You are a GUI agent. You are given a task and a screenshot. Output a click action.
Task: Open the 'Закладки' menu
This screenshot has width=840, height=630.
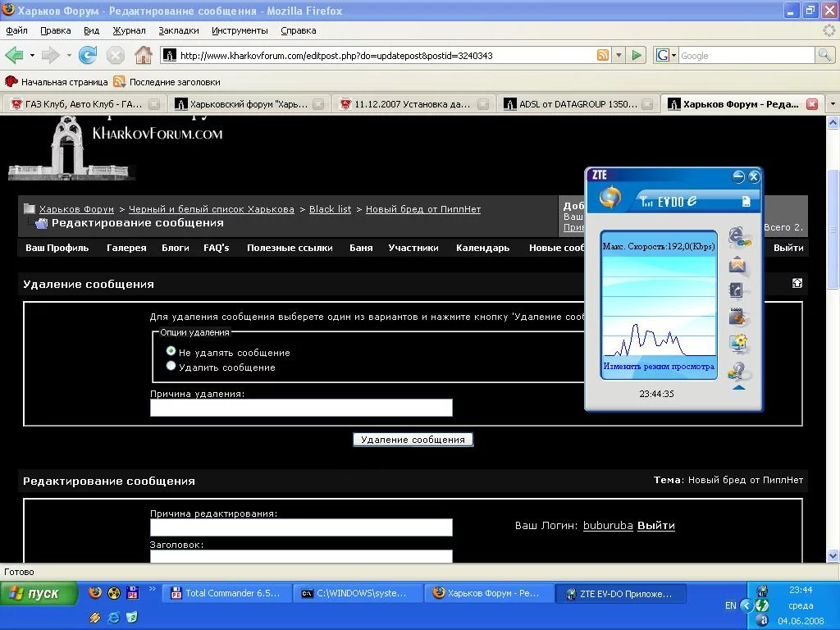(x=178, y=30)
